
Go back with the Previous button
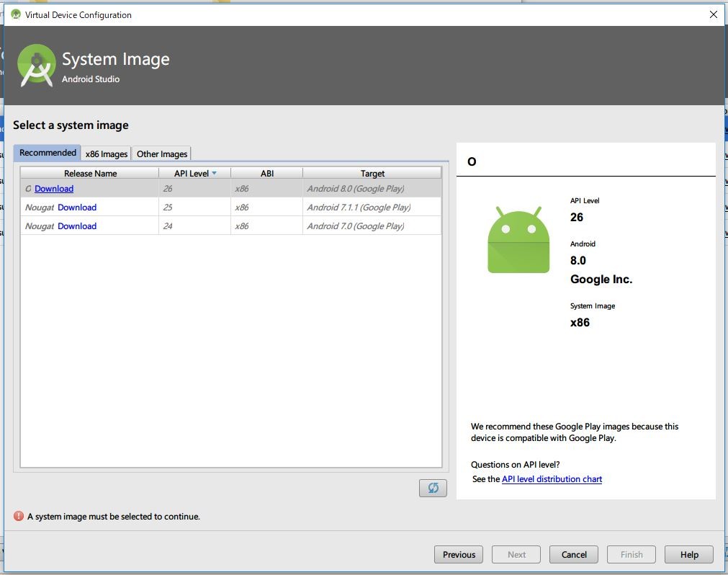coord(459,555)
